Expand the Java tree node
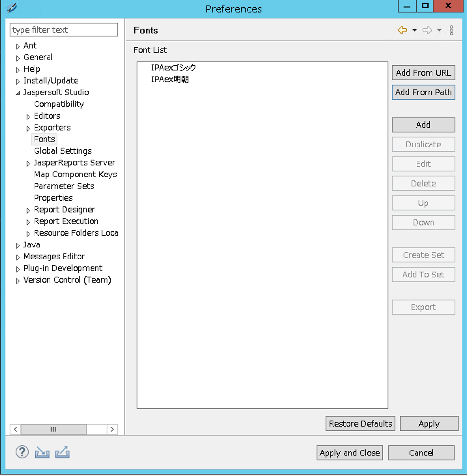The width and height of the screenshot is (467, 476). pos(18,245)
